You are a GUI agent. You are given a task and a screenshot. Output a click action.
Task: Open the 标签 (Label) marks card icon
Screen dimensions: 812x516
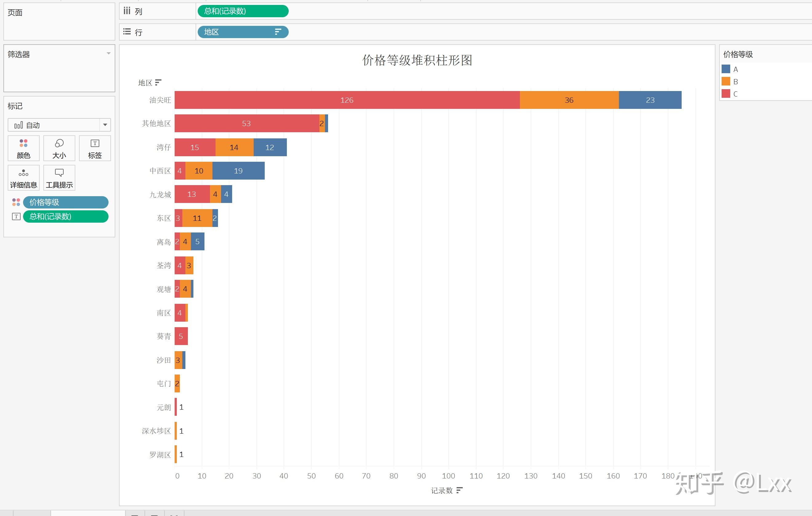[x=95, y=148]
